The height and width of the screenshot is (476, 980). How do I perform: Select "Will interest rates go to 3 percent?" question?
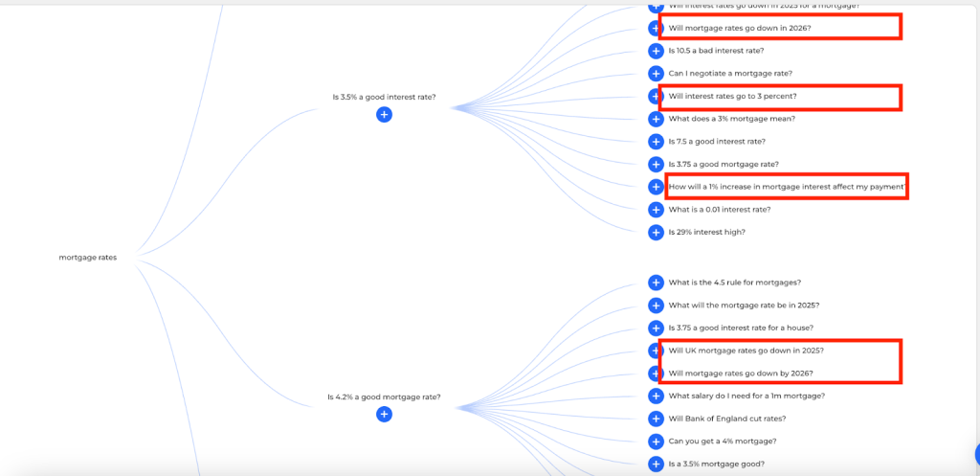coord(732,96)
